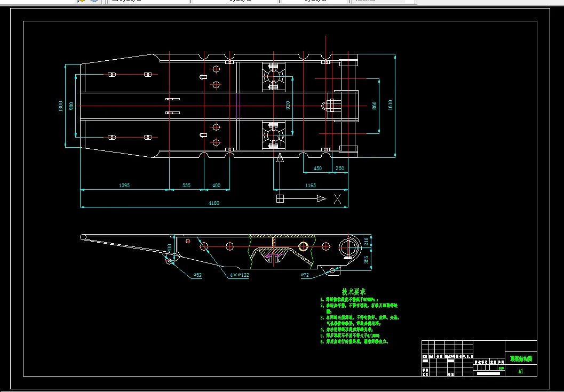Click the ø72 hole callout

305,275
